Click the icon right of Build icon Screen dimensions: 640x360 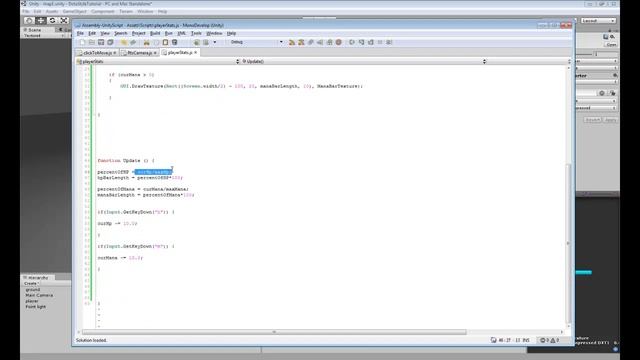206,42
